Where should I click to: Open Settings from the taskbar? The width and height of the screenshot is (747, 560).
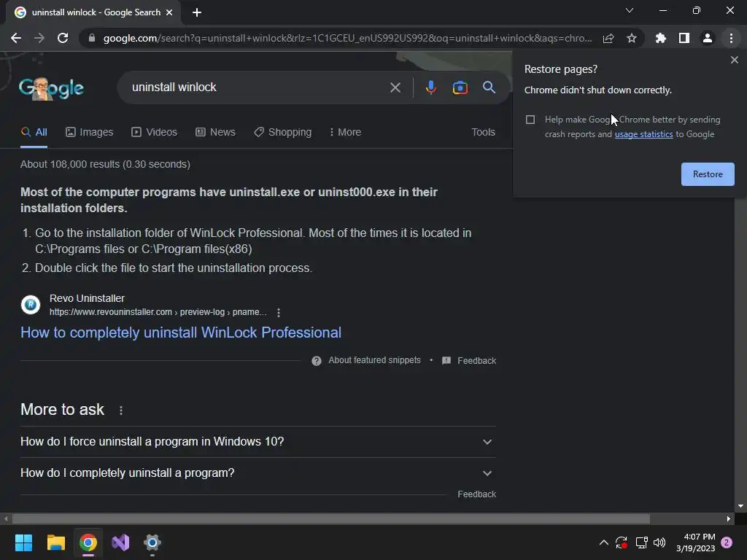(x=152, y=542)
